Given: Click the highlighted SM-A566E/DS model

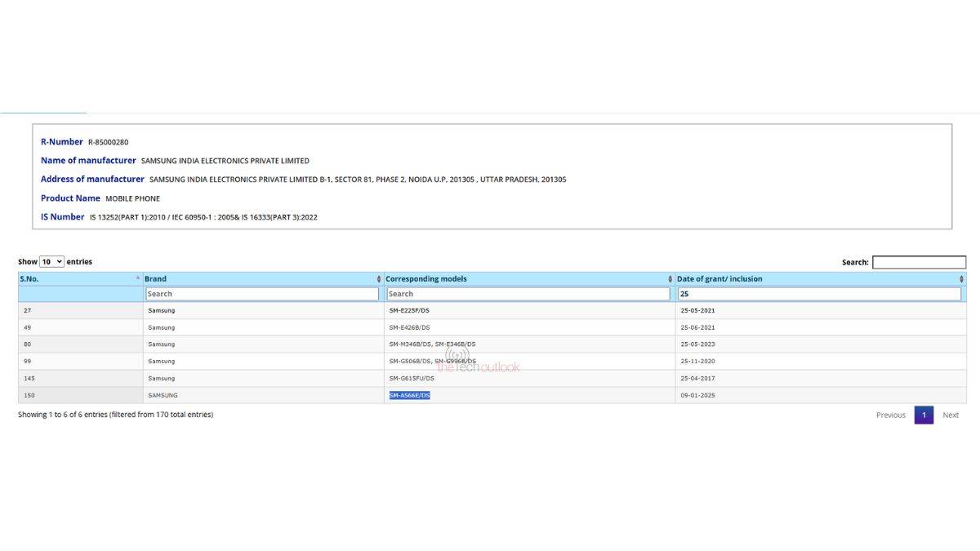Looking at the screenshot, I should coord(409,395).
